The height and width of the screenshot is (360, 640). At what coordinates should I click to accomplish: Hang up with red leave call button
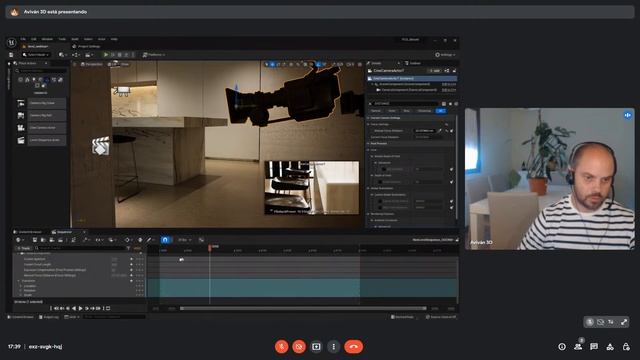[x=353, y=347]
